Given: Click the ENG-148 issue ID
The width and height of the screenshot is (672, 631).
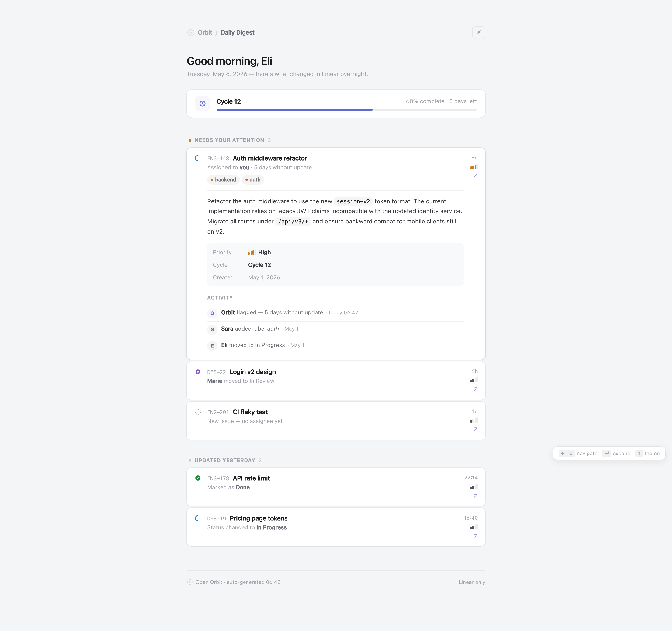Looking at the screenshot, I should [x=218, y=158].
